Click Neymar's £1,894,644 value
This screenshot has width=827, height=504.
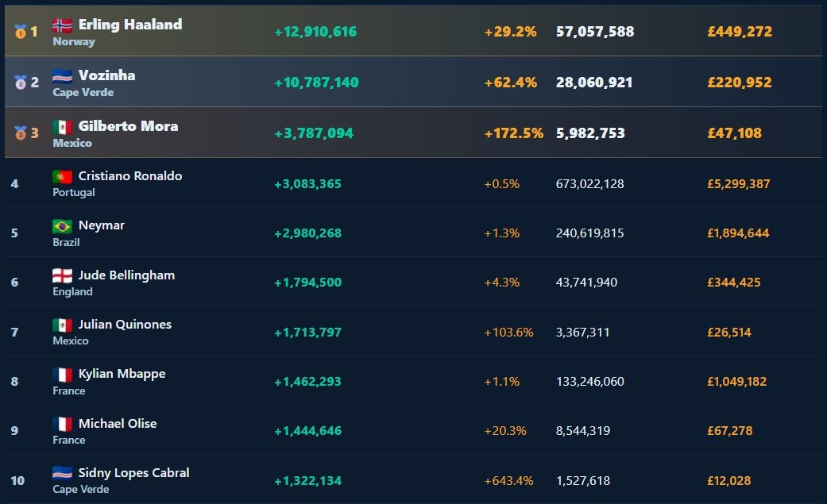click(x=738, y=233)
